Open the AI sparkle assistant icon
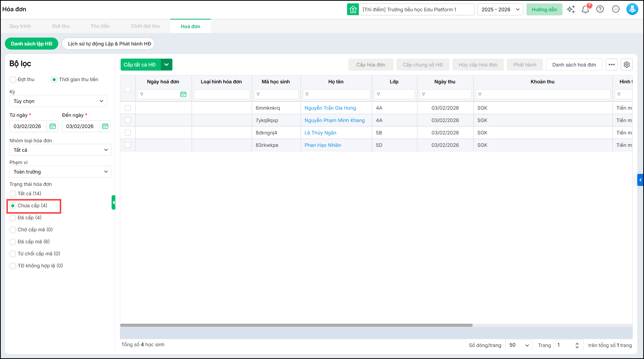Image resolution: width=644 pixels, height=359 pixels. point(571,9)
